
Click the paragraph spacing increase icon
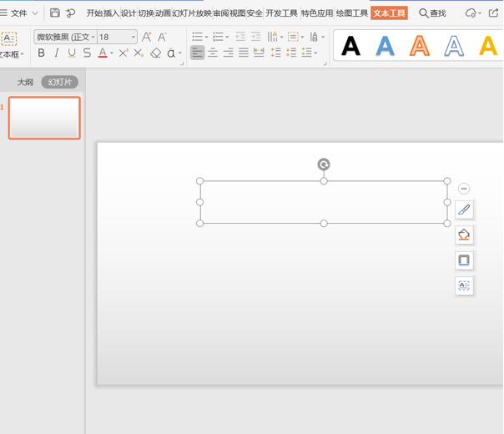291,53
